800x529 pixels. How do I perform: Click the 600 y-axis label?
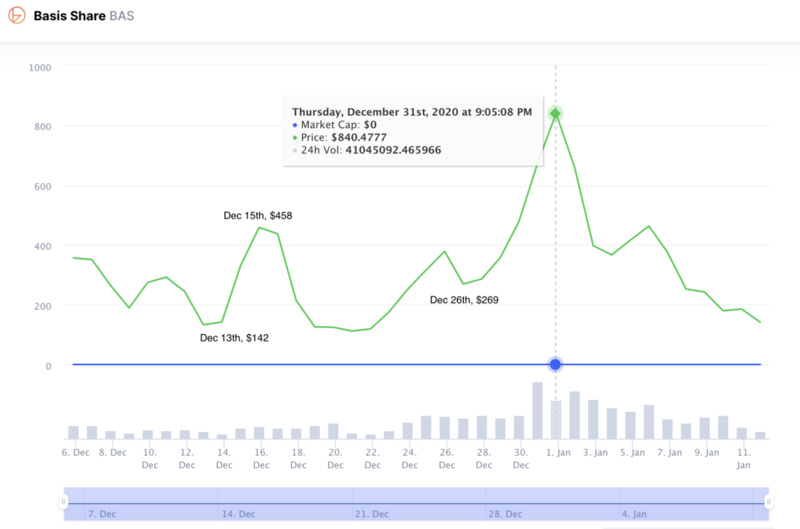(43, 187)
